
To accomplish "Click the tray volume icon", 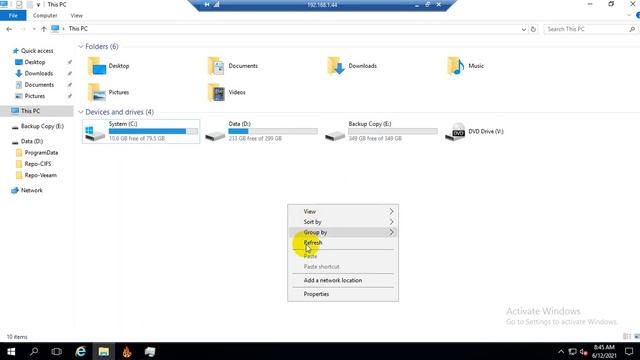I will coord(583,351).
